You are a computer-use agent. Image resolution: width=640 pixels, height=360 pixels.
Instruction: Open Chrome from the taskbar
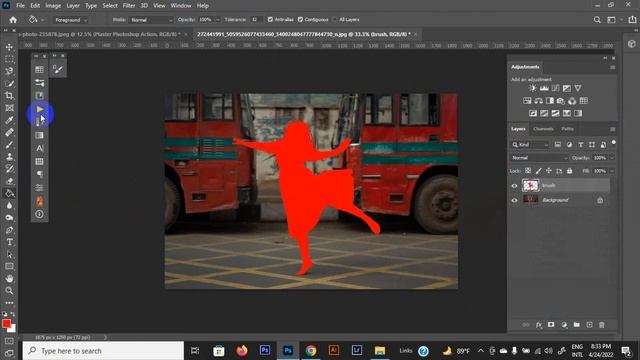click(x=311, y=351)
